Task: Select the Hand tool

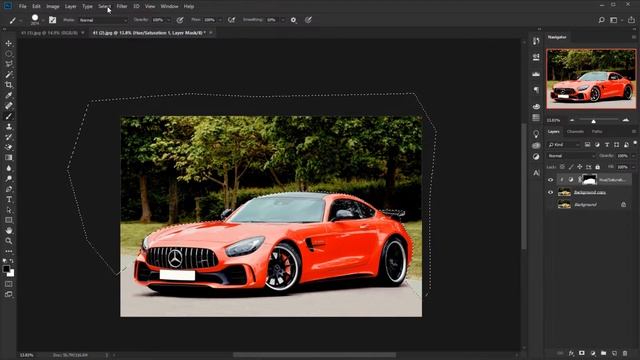Action: pos(9,231)
